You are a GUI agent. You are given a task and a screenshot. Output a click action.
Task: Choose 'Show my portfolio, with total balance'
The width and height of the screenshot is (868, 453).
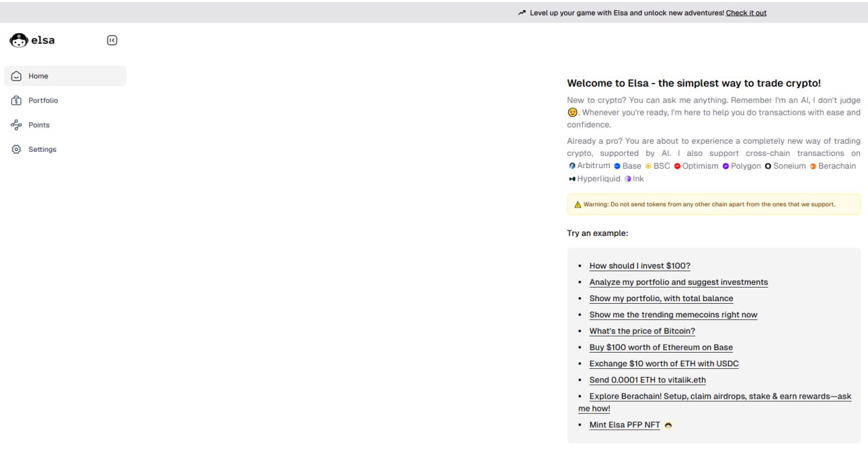(661, 298)
